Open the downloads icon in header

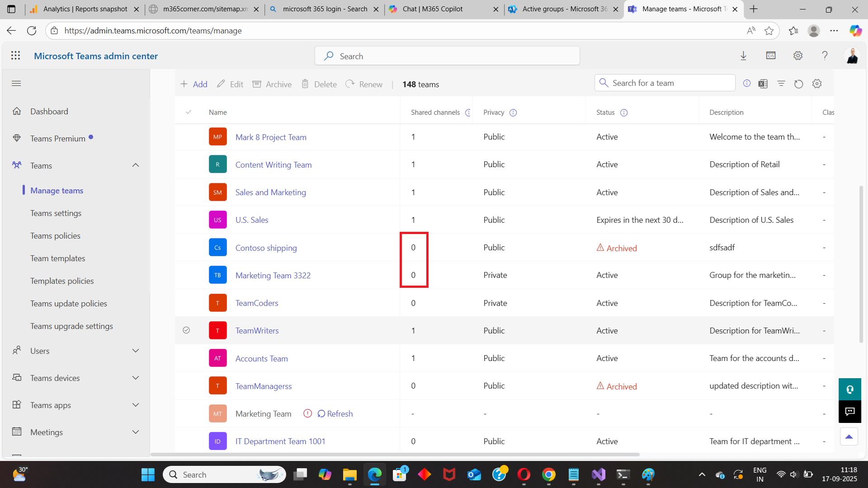tap(743, 56)
